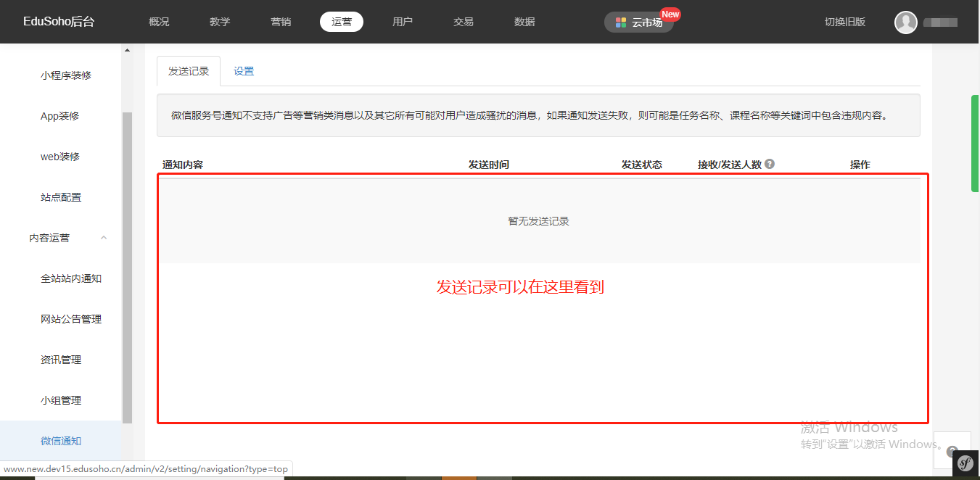Screen dimensions: 980x480
Task: Click the floating help question mark icon
Action: point(952,450)
